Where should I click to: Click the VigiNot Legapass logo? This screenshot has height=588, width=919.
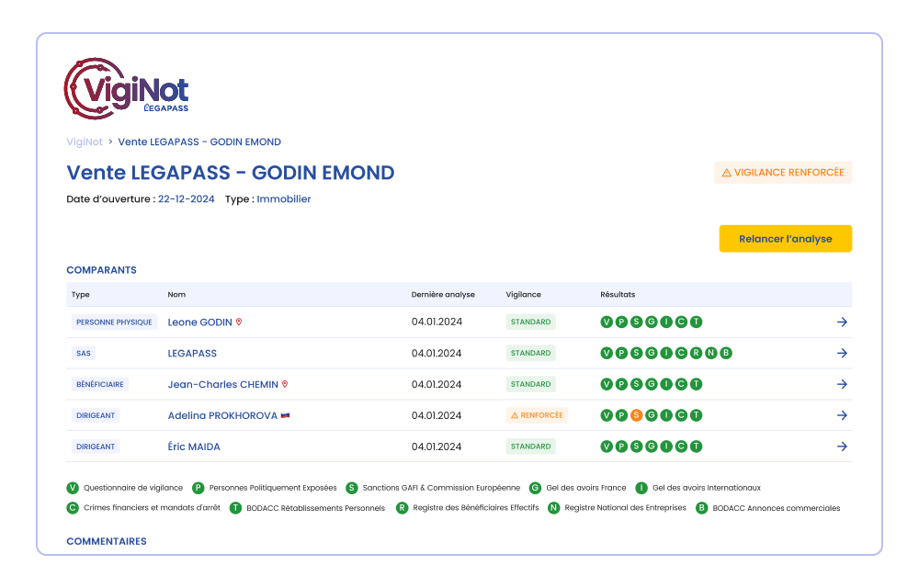[x=126, y=89]
